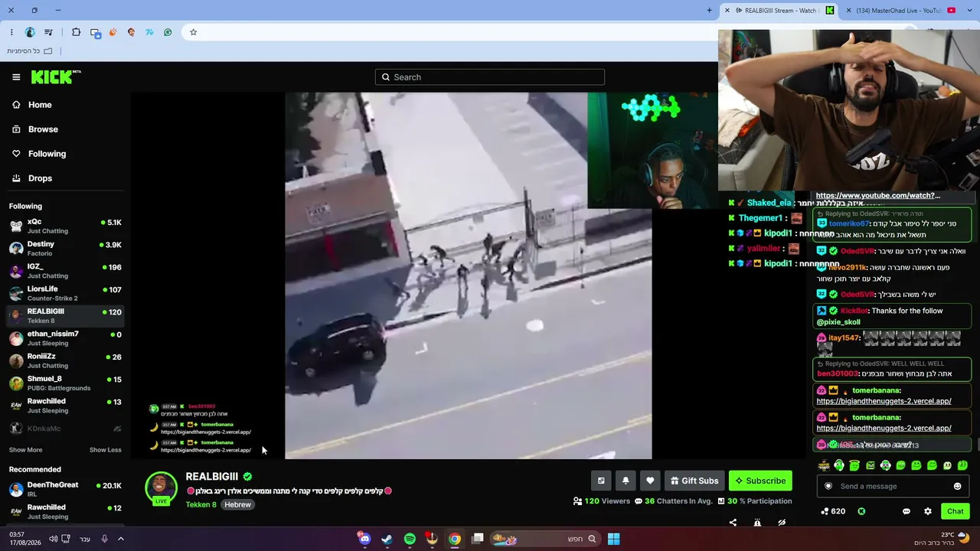Click the @pixie_skoll mention in chat
The height and width of the screenshot is (551, 980).
pyautogui.click(x=838, y=322)
